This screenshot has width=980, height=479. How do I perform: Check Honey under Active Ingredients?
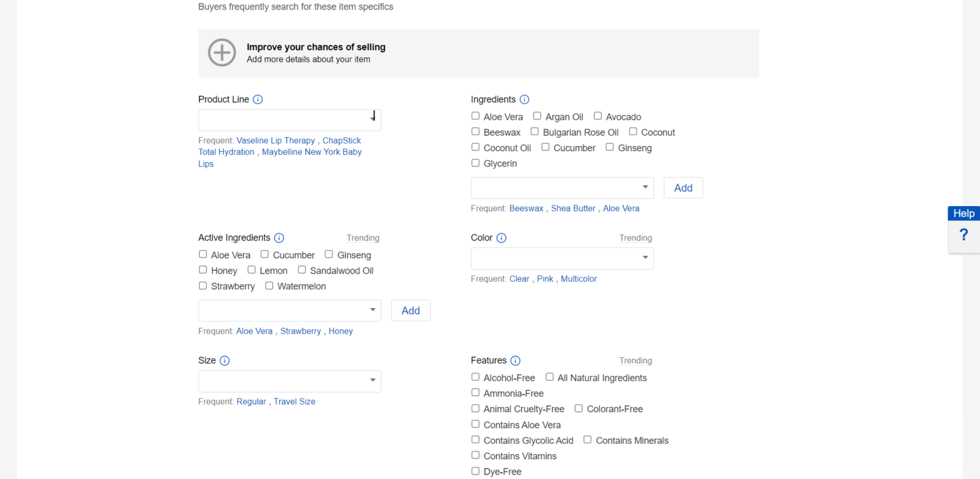(203, 270)
